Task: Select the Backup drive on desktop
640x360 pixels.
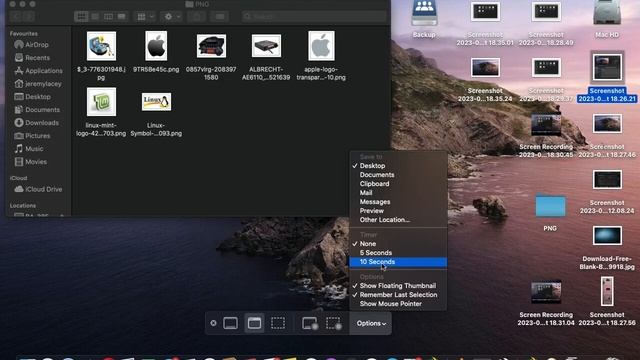Action: coord(424,20)
